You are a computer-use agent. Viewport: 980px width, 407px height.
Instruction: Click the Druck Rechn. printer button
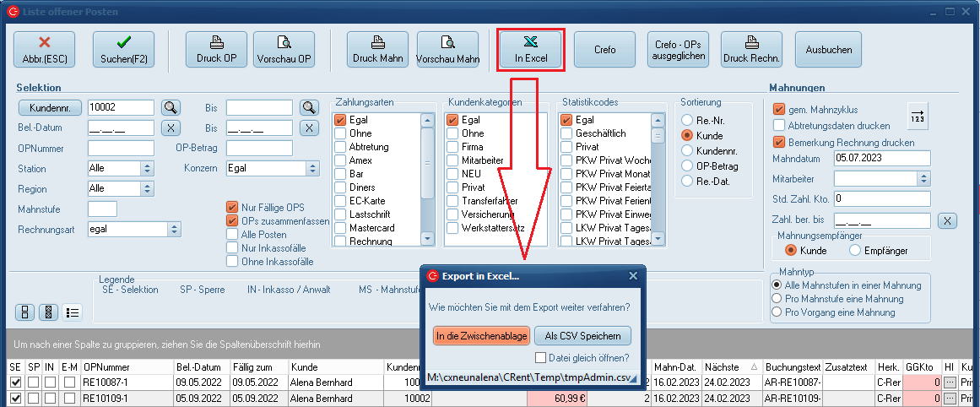[x=752, y=50]
